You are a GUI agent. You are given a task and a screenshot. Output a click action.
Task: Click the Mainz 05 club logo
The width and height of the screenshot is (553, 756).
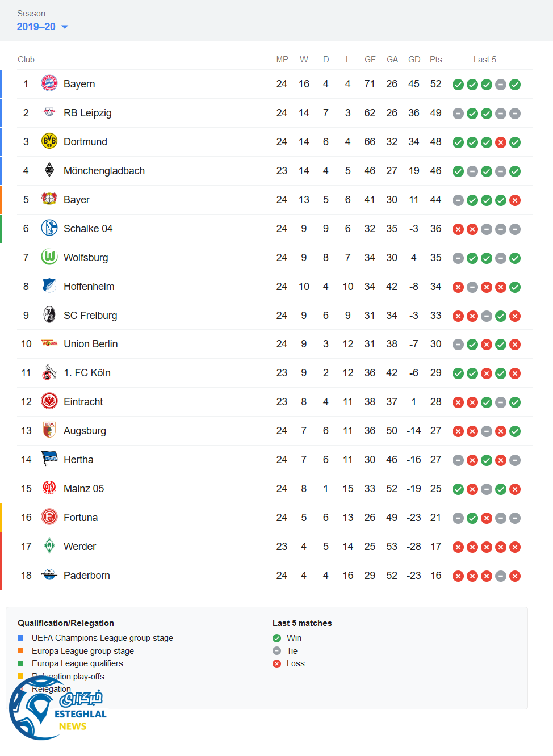49,488
